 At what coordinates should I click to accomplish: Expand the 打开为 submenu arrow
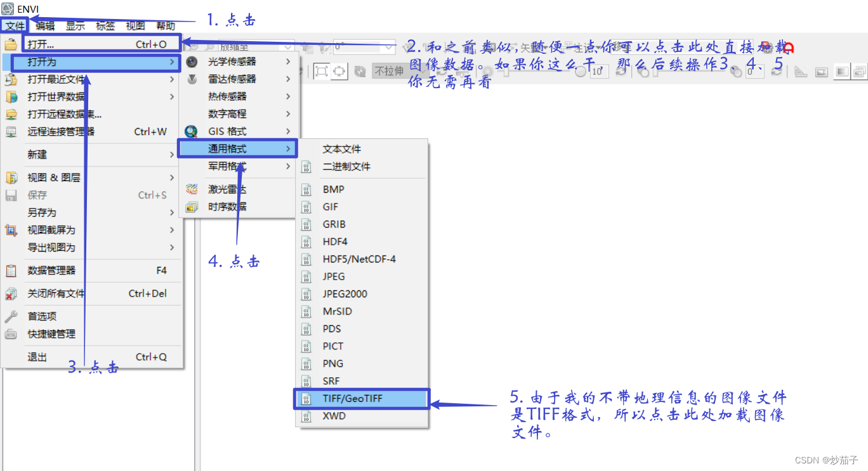[x=172, y=62]
